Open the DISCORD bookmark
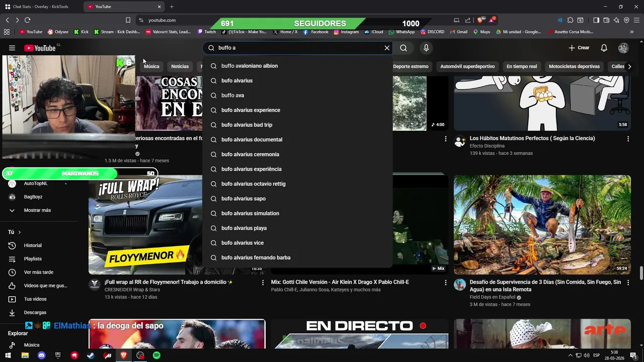 (432, 32)
